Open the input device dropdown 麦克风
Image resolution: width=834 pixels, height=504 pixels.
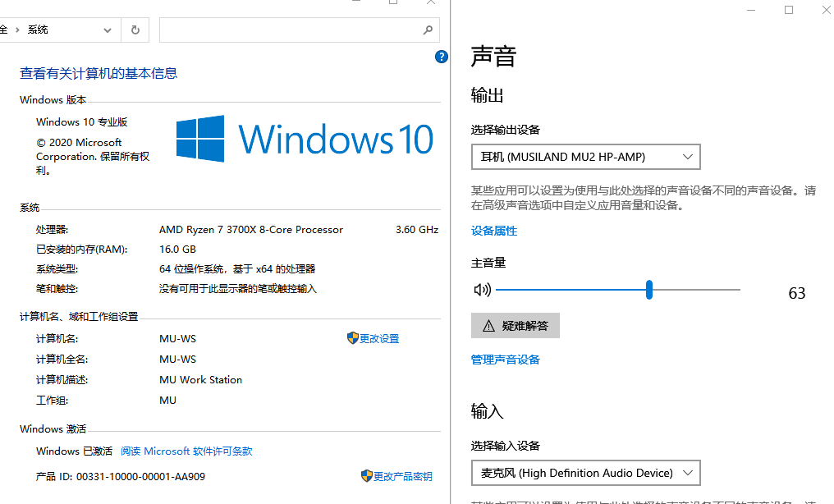click(585, 473)
